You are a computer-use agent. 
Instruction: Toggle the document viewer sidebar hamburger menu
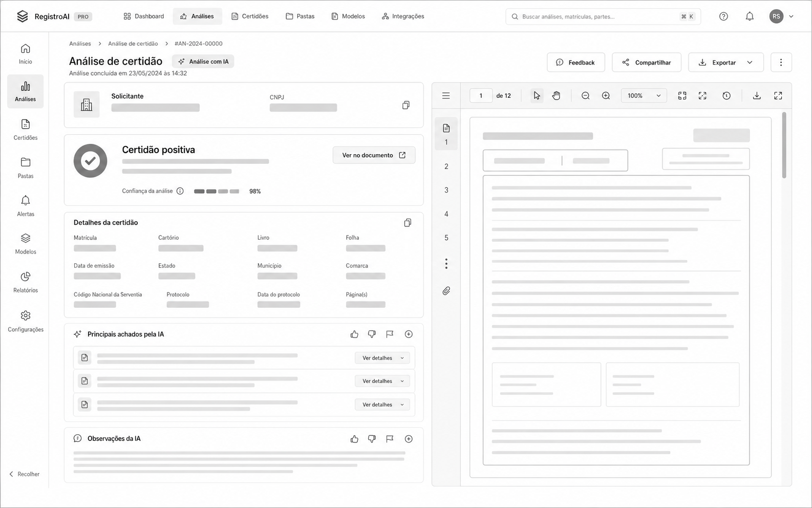point(446,96)
